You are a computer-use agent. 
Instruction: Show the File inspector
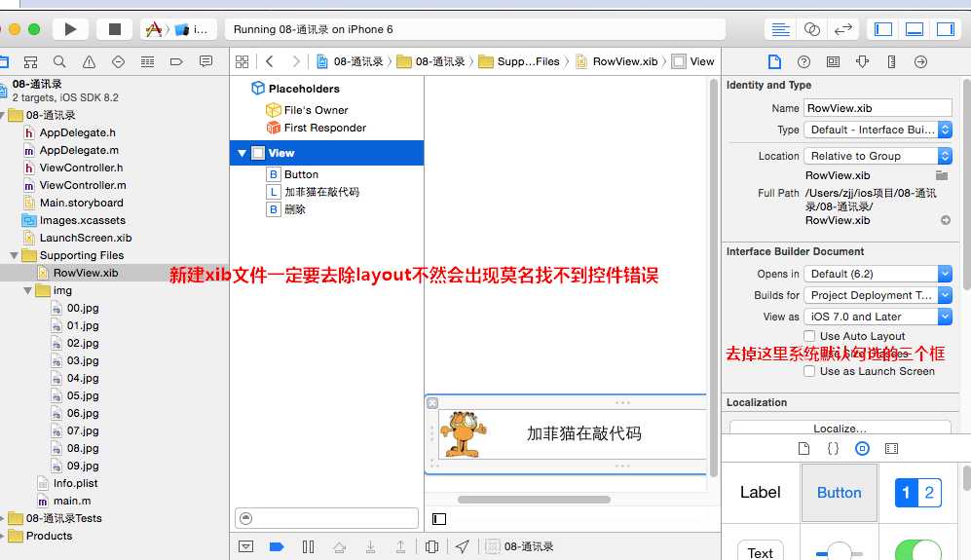click(x=774, y=62)
